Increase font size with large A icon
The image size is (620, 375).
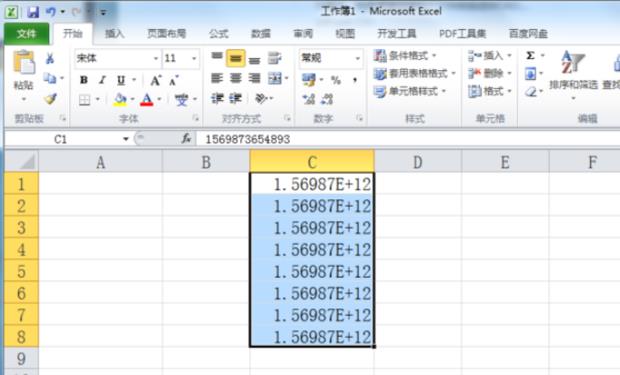pyautogui.click(x=155, y=80)
